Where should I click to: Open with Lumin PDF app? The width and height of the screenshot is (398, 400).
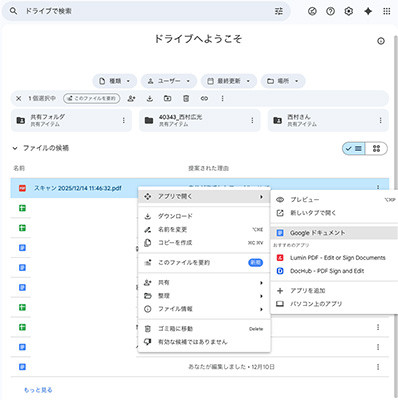[334, 258]
